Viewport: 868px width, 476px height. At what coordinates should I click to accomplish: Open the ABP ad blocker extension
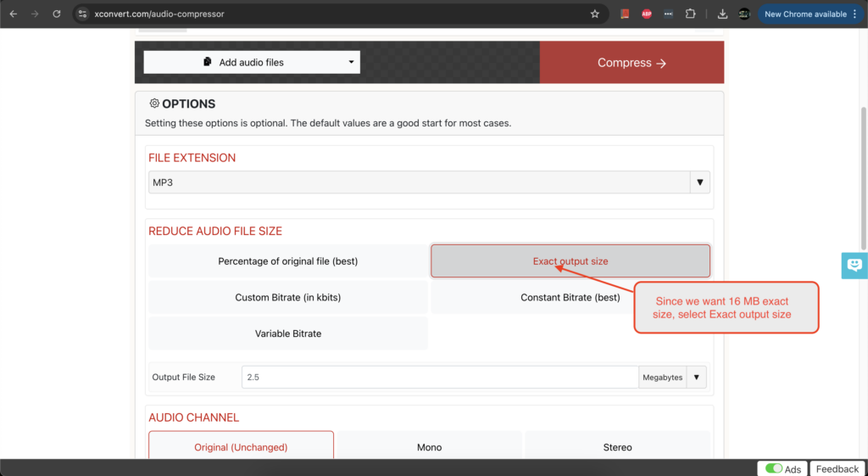[x=647, y=14]
